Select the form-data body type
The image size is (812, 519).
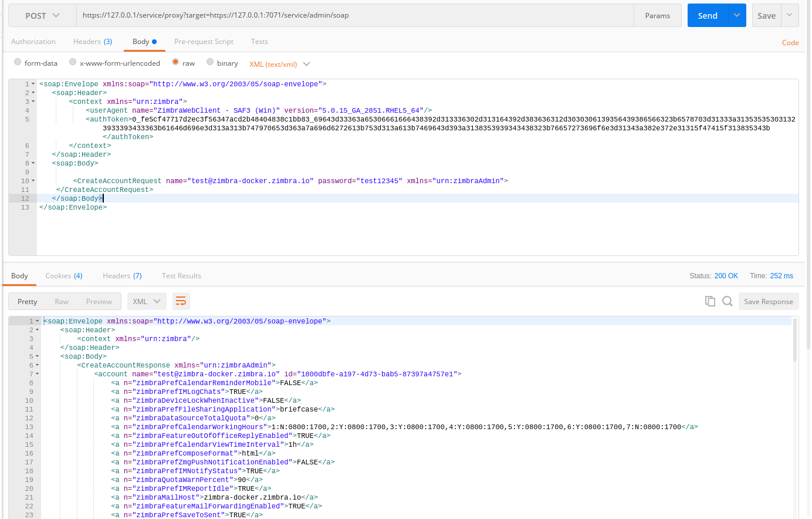click(x=18, y=63)
